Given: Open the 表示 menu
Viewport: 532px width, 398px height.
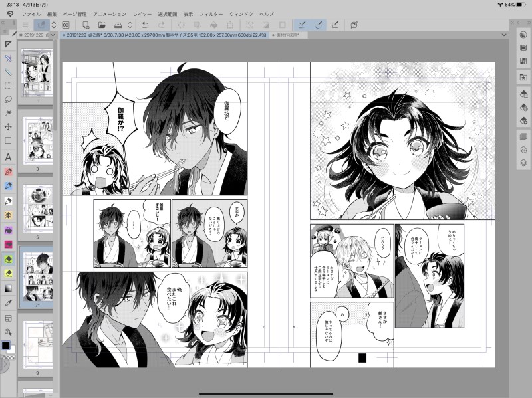Looking at the screenshot, I should click(x=188, y=14).
